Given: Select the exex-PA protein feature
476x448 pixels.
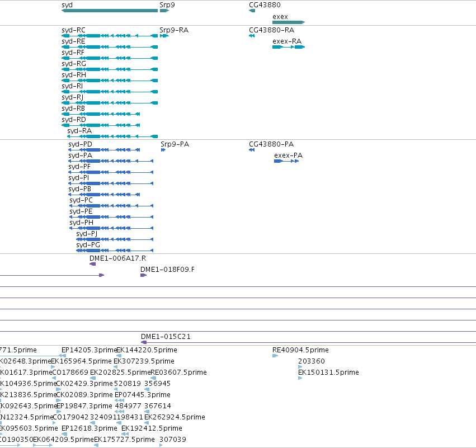Looking at the screenshot, I should (x=286, y=161).
